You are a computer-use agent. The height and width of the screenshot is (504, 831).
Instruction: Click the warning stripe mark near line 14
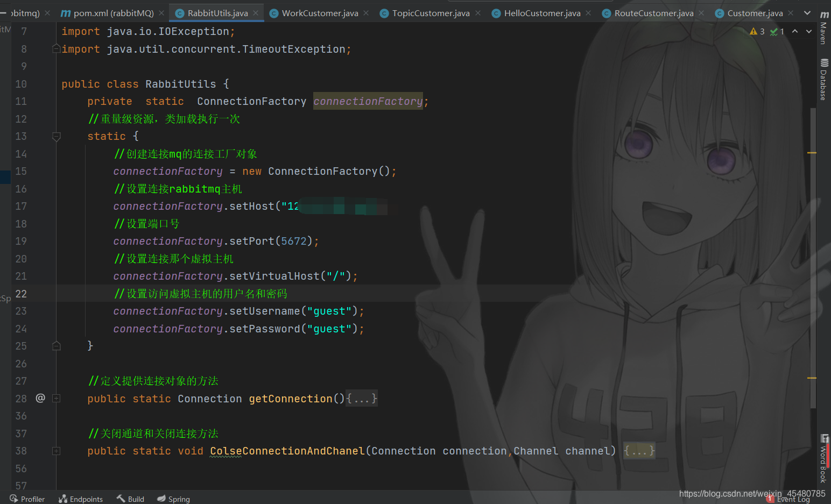tap(812, 153)
